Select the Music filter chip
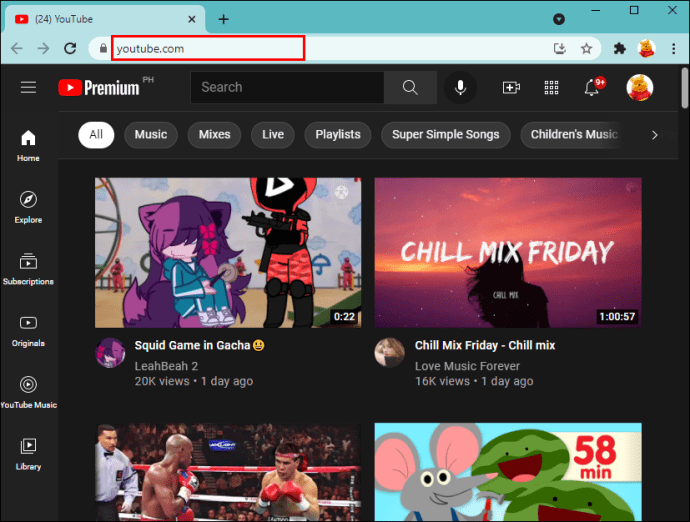This screenshot has height=522, width=690. tap(151, 135)
